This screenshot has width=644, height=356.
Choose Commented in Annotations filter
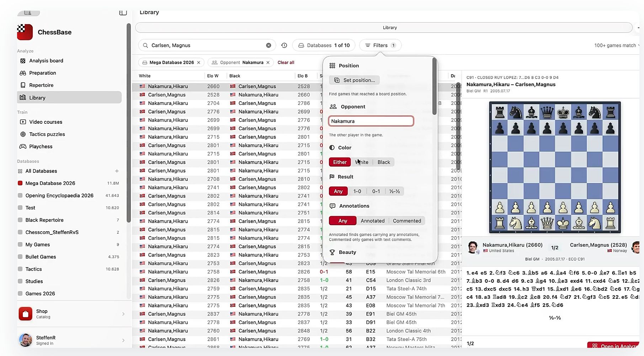tap(407, 221)
